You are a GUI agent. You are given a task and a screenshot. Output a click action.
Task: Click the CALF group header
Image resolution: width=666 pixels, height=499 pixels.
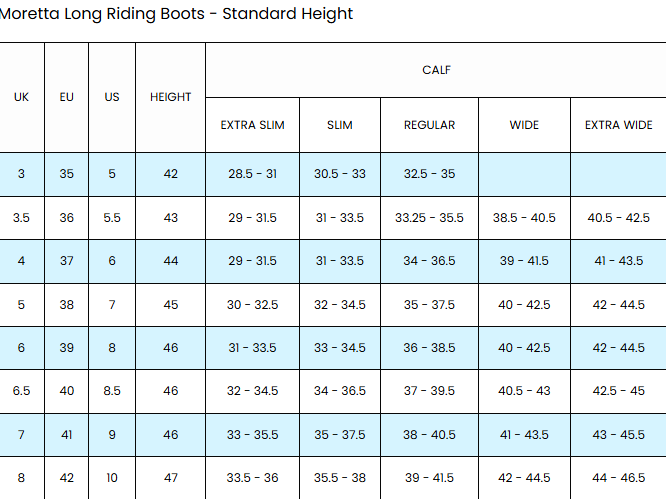click(435, 70)
